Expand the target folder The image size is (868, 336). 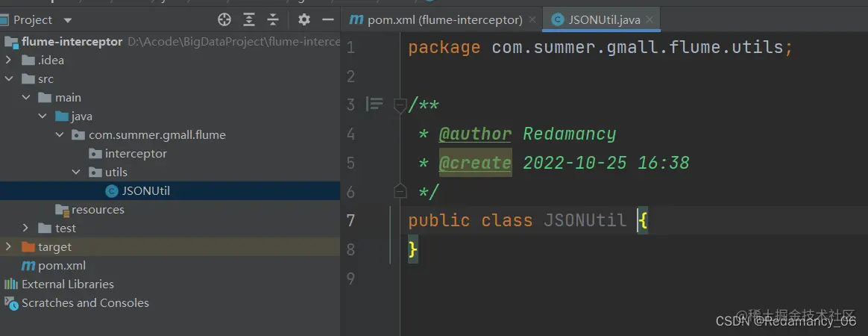pos(8,246)
